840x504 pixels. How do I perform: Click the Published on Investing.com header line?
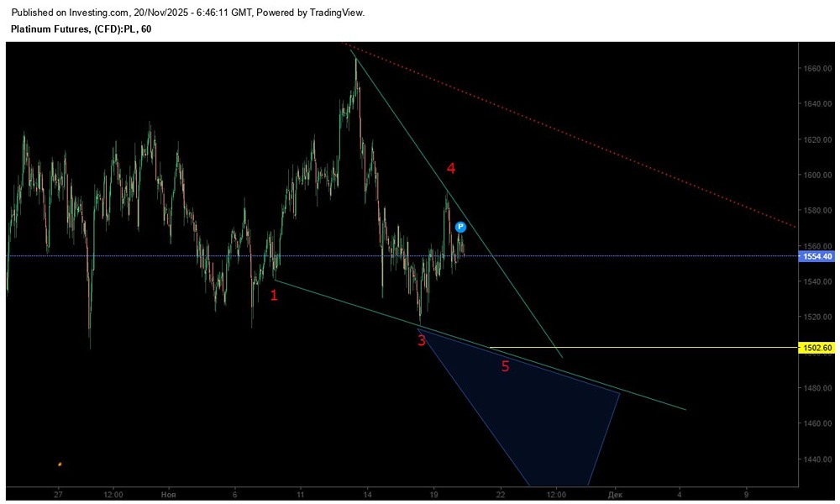[188, 13]
